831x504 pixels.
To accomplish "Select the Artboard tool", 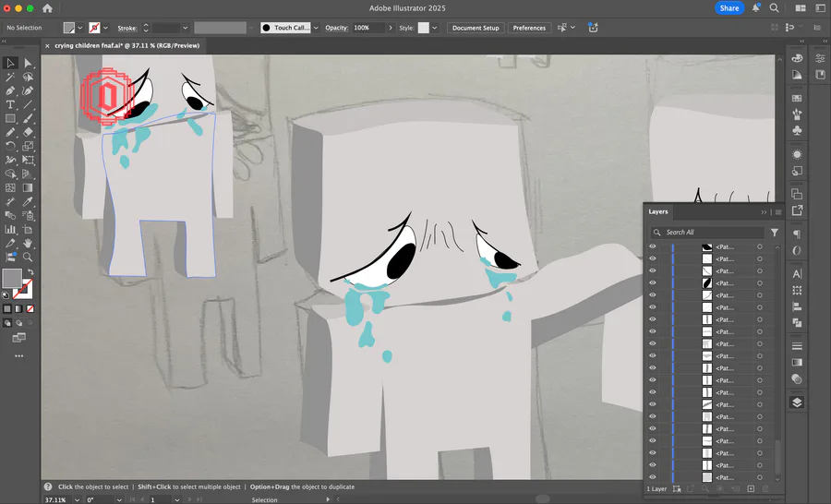I will pos(28,229).
